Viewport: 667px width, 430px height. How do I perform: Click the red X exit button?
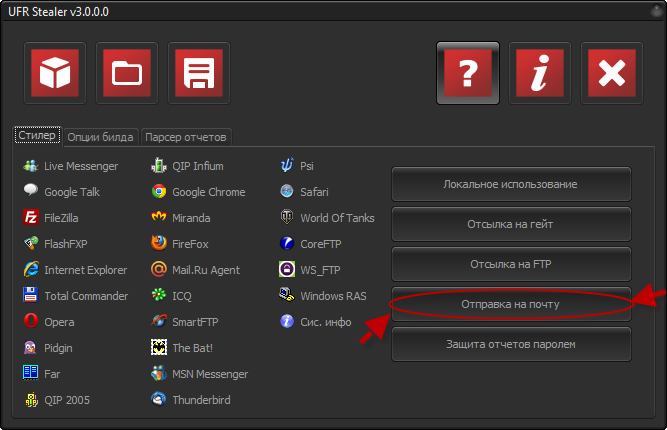pyautogui.click(x=612, y=73)
